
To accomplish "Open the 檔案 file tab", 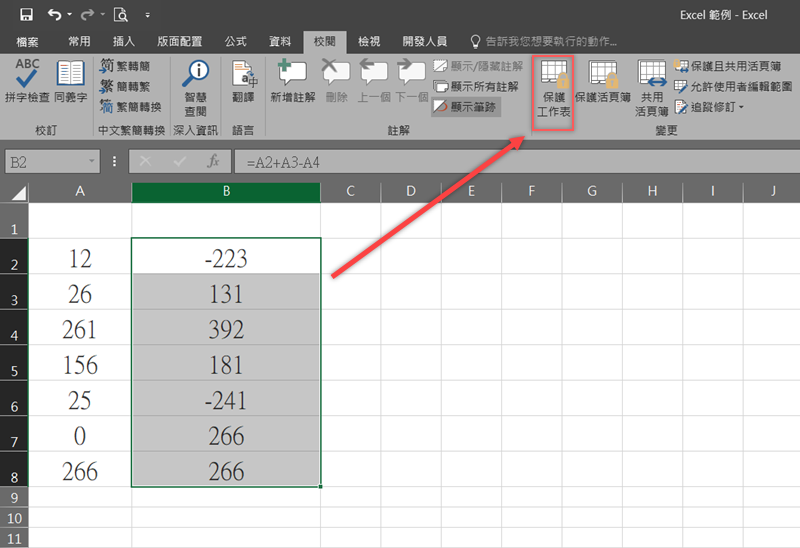I will (x=28, y=41).
